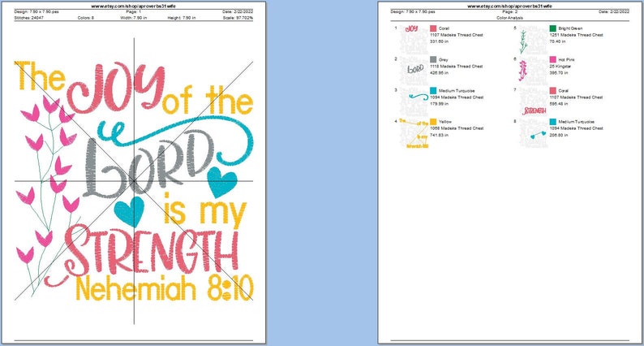Click the date text on page 2
644x346 pixels.
(614, 12)
